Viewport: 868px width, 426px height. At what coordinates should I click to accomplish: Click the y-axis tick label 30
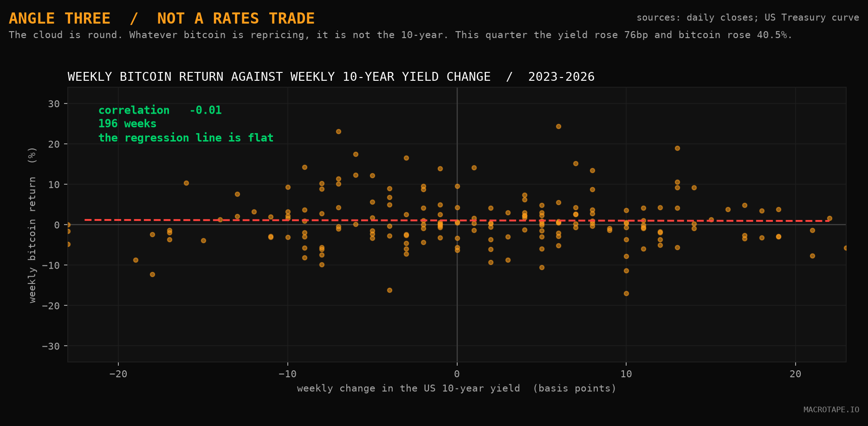coord(54,103)
